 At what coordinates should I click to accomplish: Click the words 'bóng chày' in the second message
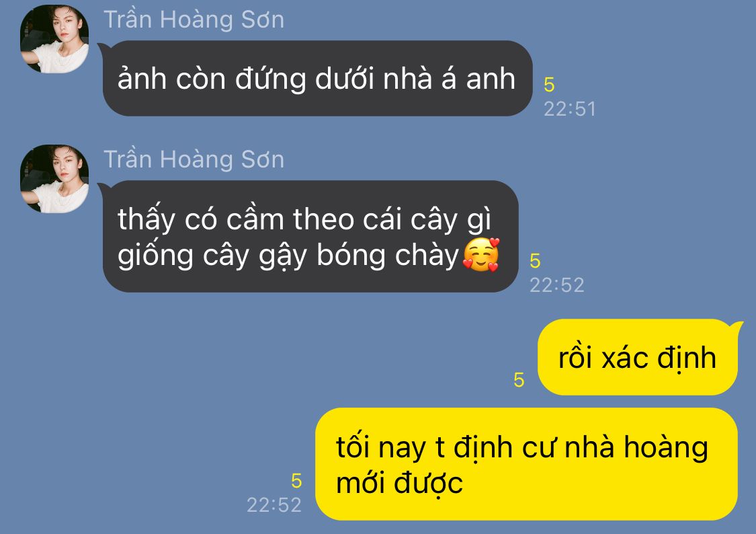click(x=388, y=256)
